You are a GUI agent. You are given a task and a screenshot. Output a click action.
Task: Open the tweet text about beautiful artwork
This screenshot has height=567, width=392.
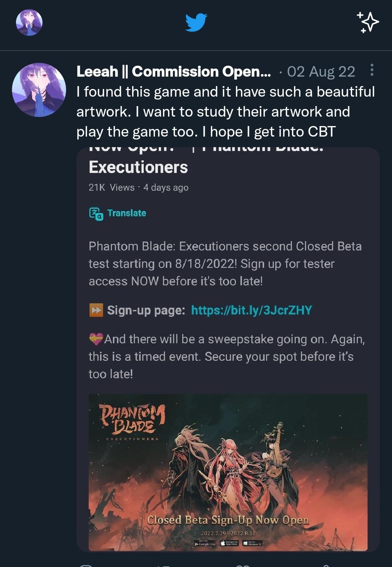click(225, 112)
